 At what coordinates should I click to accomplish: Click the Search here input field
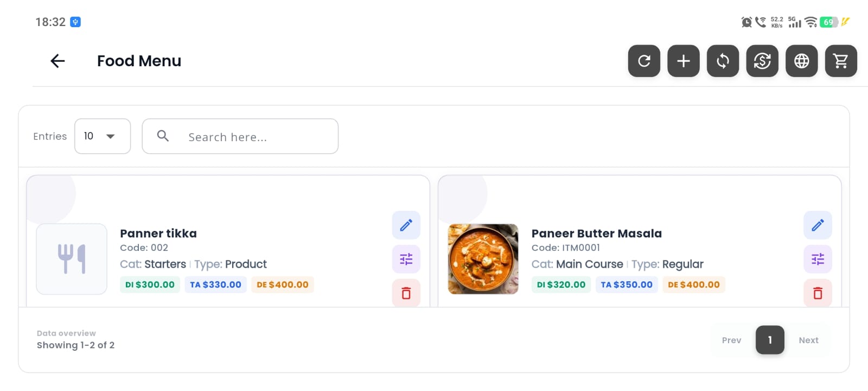point(240,136)
